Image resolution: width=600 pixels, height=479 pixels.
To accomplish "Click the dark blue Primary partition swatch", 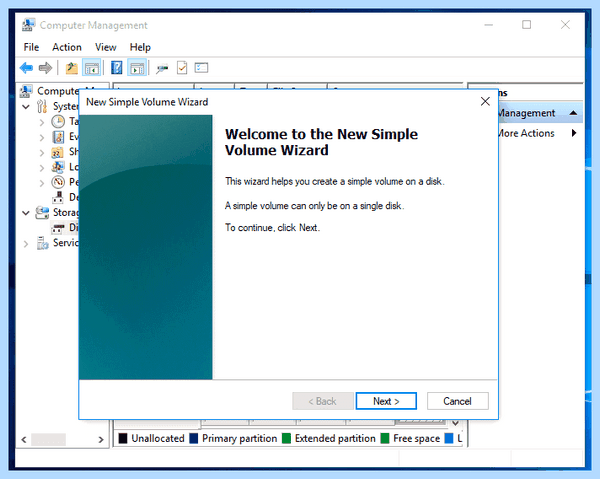I will click(x=194, y=438).
